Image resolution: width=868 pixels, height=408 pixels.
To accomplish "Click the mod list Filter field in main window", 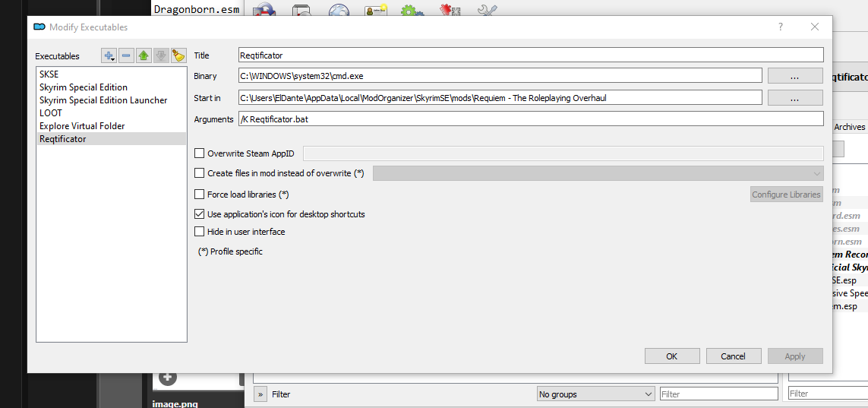I will point(718,394).
